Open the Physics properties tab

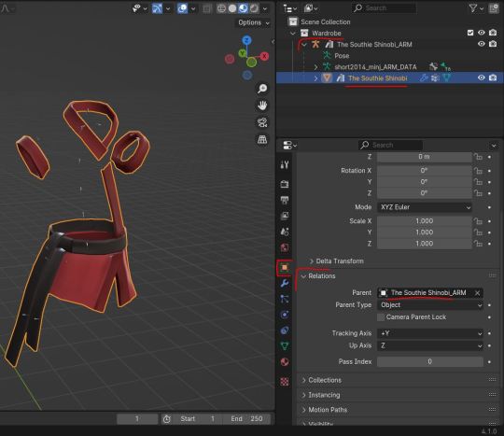coord(285,315)
